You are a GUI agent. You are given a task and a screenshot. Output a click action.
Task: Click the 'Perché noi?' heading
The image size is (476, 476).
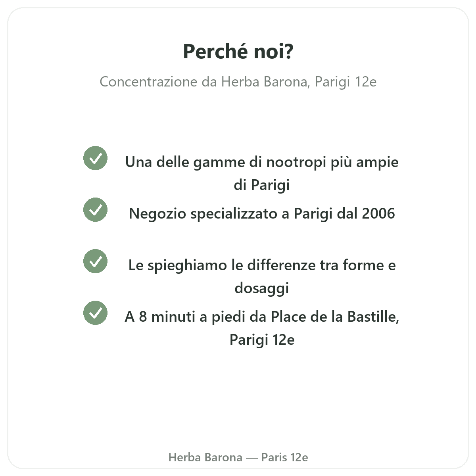[238, 51]
